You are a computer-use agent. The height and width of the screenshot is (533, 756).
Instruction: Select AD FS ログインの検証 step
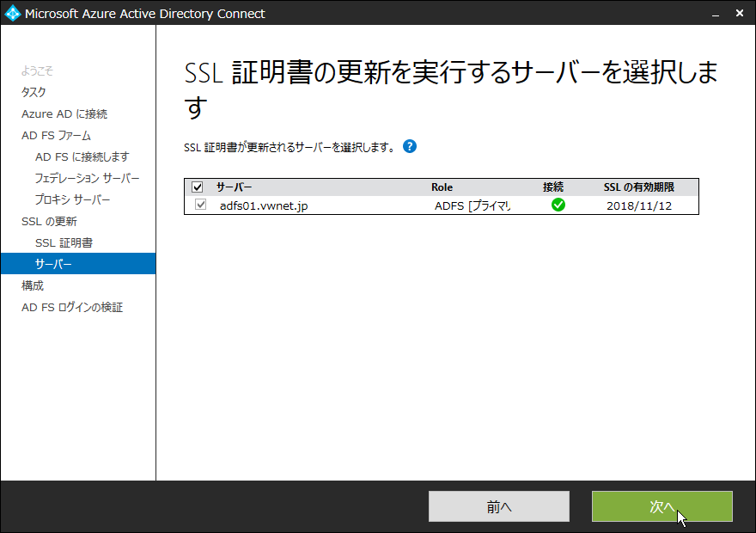pos(72,307)
